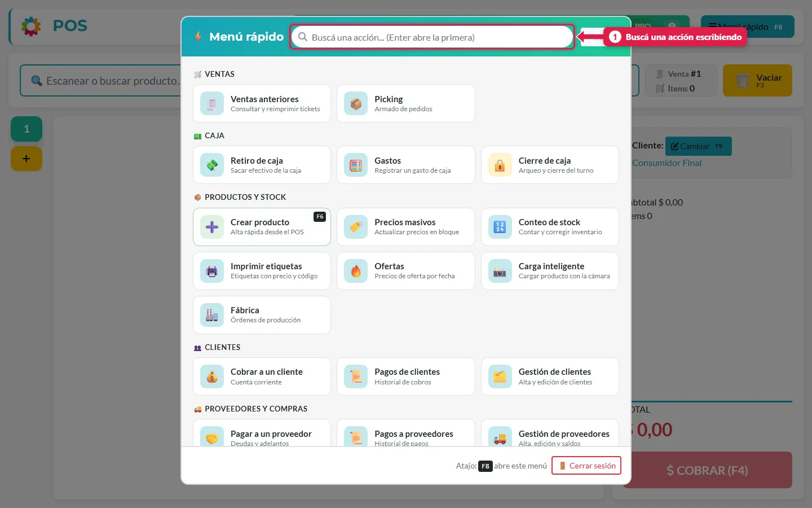Open Ventas anteriores receipt icon
Viewport: 812px width, 508px height.
(x=212, y=104)
